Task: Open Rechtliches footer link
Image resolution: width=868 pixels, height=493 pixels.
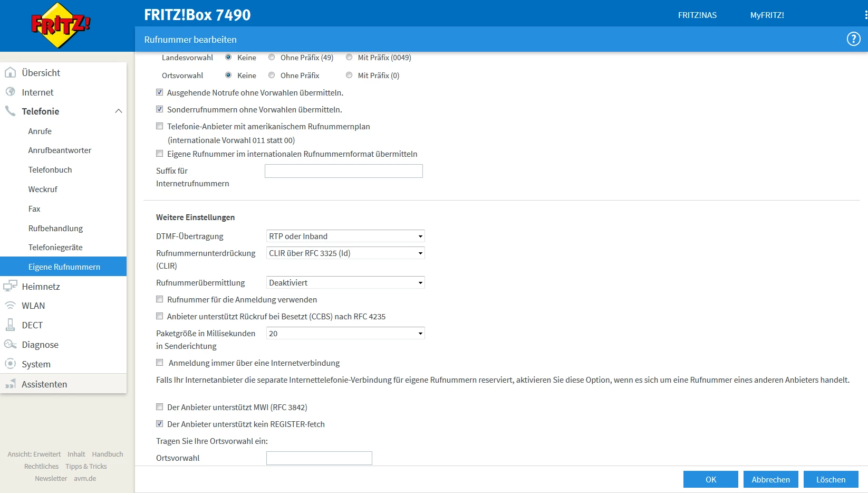Action: pos(42,466)
